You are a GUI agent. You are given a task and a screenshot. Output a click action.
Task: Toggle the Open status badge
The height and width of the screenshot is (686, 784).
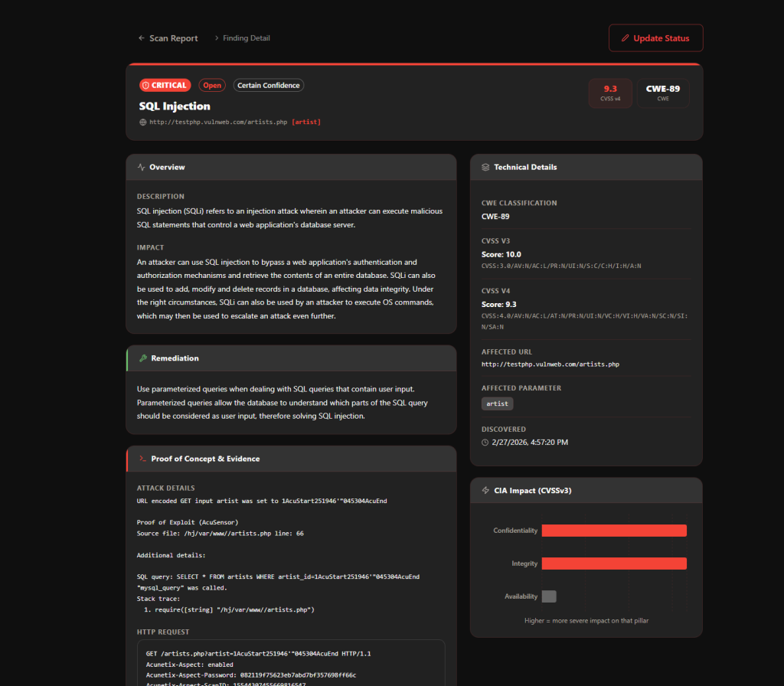point(212,85)
